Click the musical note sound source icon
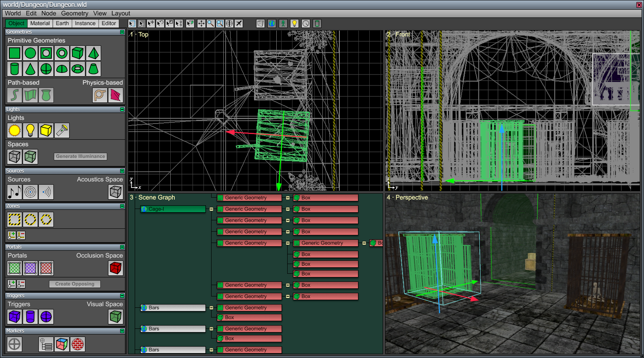 [15, 192]
